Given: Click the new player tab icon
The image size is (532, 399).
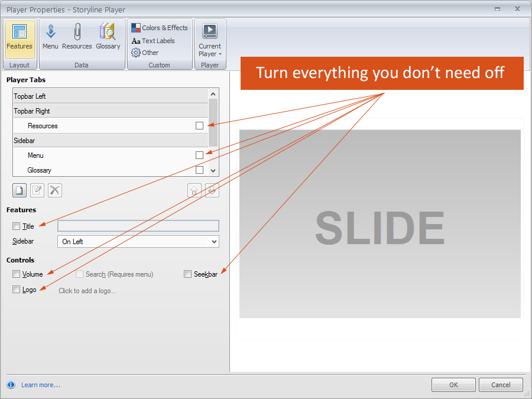Looking at the screenshot, I should pos(20,190).
